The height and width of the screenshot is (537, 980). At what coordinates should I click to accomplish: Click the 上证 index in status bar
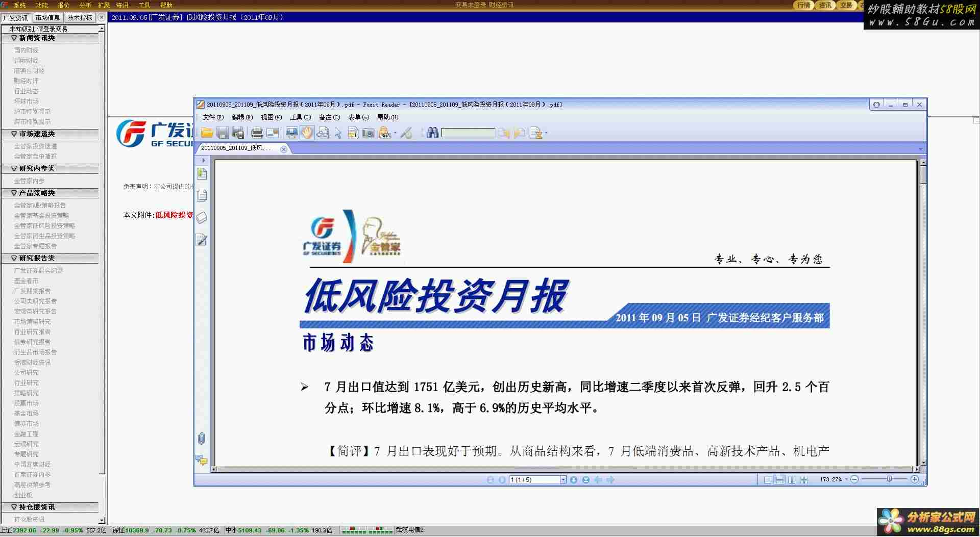tap(53, 530)
